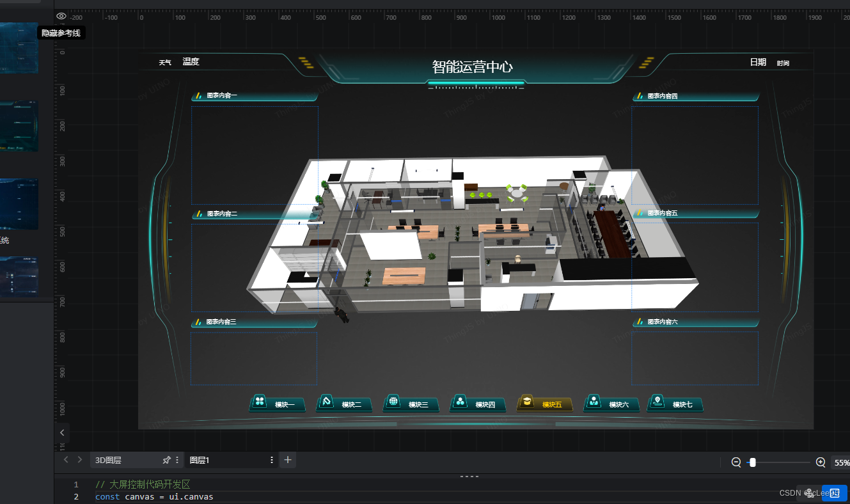Collapse the side panel with the left chevron
The height and width of the screenshot is (504, 850).
click(x=62, y=433)
